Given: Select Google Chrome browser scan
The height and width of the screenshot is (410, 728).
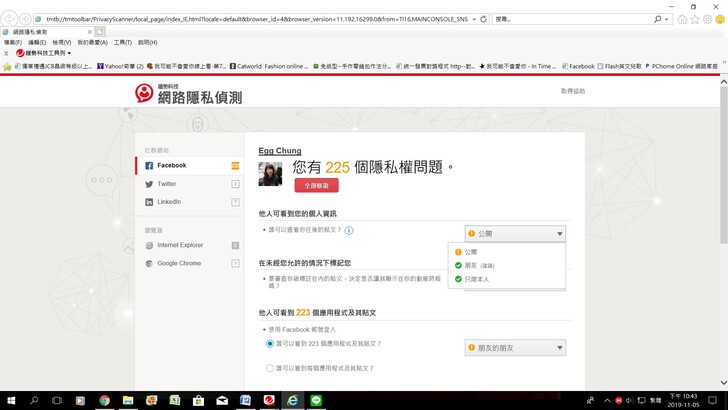Looking at the screenshot, I should 178,264.
